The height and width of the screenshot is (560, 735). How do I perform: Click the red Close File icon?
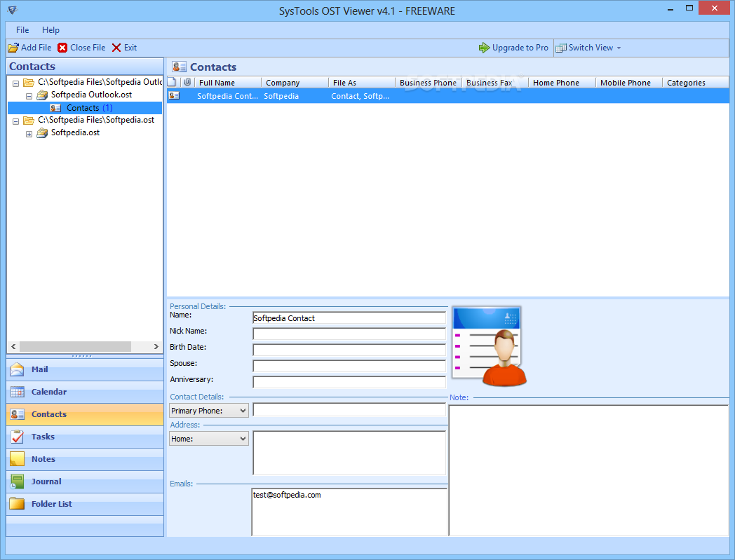click(62, 48)
